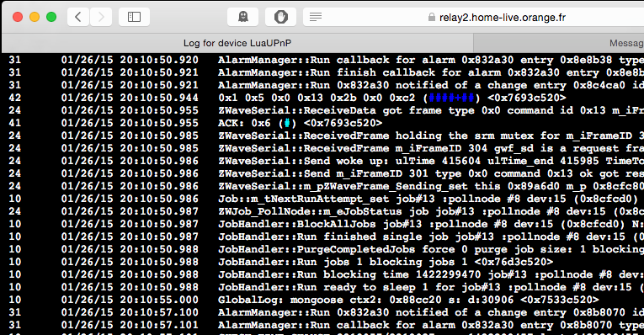
Task: Select 'JobHandler::Run finished single job' line
Action: tap(431, 237)
